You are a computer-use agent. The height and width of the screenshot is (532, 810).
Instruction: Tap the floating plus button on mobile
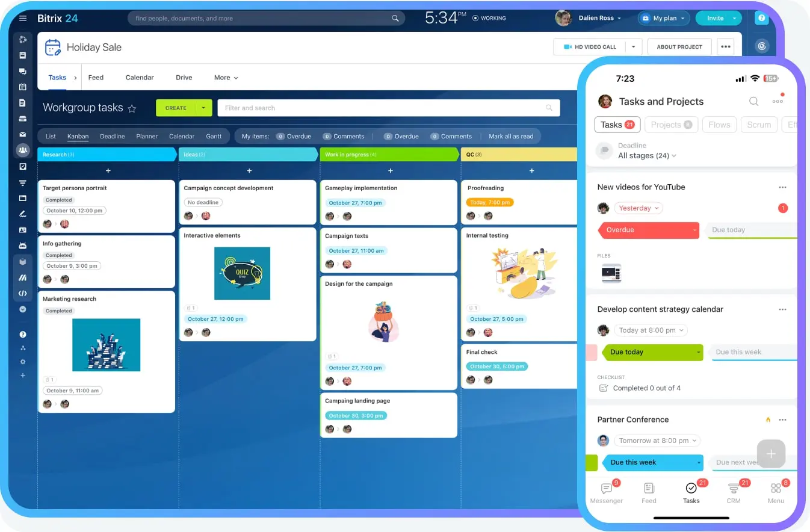pyautogui.click(x=771, y=454)
